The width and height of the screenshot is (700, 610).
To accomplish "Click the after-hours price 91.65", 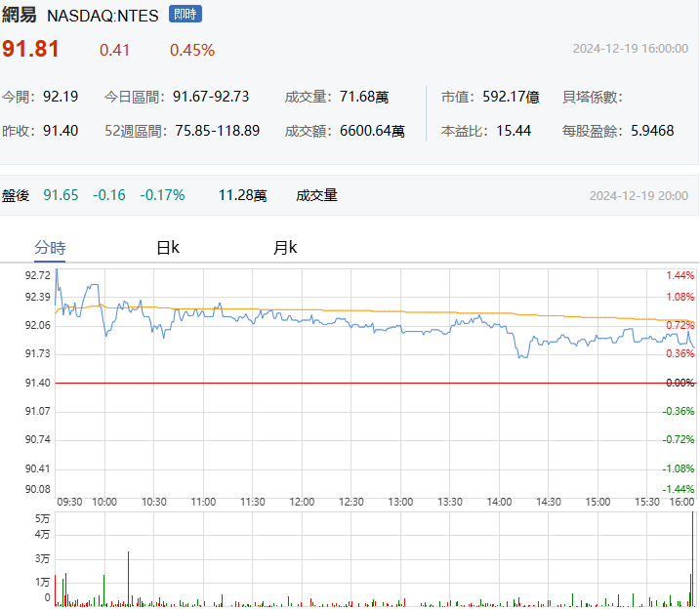I will point(61,195).
